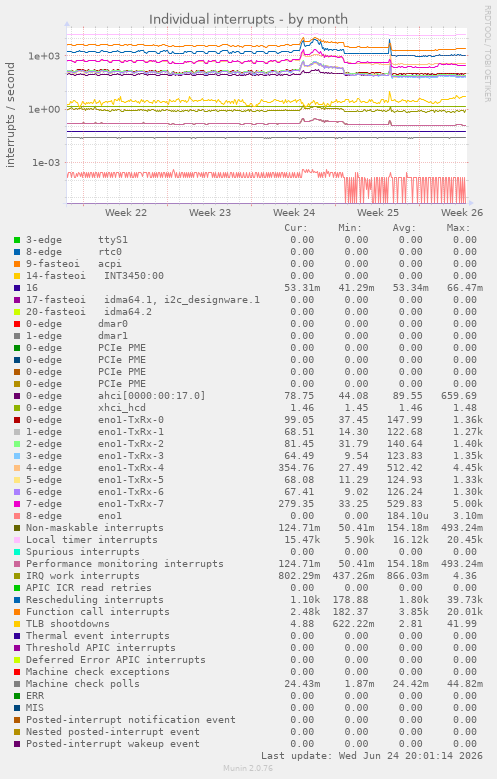
Task: Click the color square for interrupt 16
Action: pos(17,288)
